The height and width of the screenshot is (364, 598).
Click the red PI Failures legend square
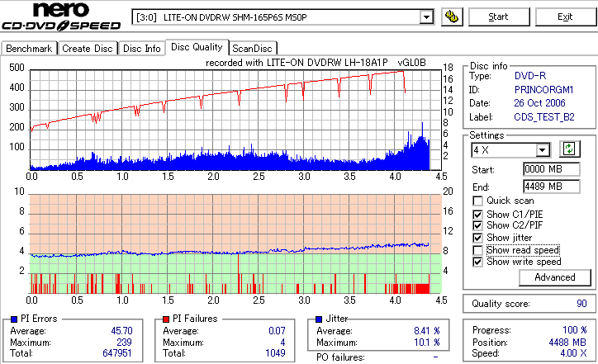pyautogui.click(x=166, y=319)
